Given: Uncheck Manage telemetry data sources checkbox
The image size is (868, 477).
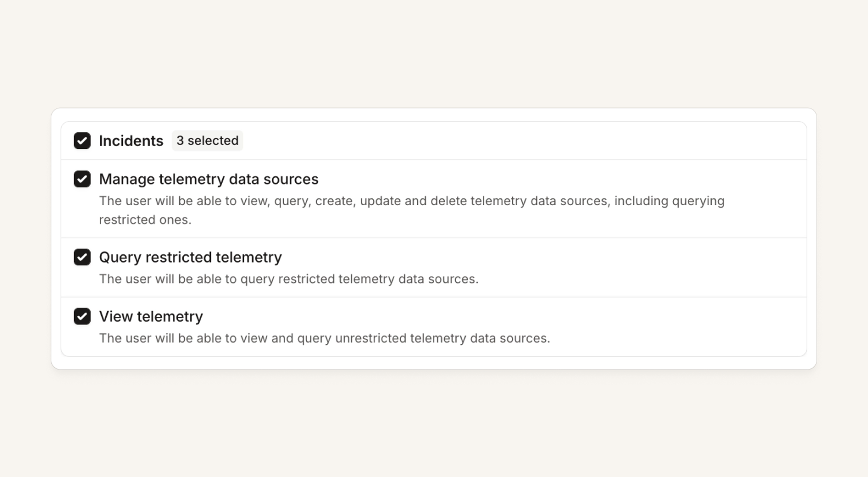Looking at the screenshot, I should point(82,179).
